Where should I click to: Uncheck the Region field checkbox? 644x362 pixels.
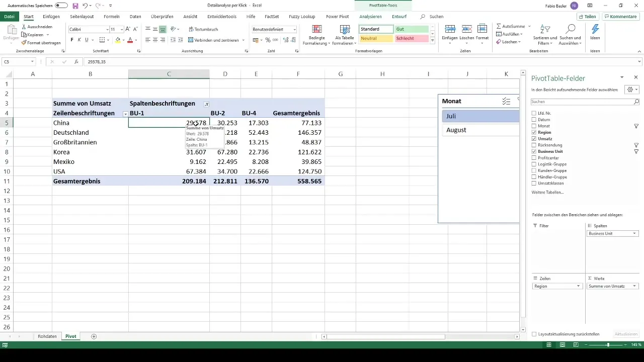coord(534,132)
